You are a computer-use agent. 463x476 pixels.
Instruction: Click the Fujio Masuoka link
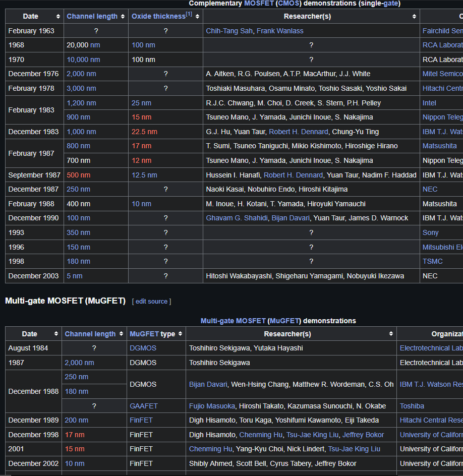click(212, 406)
